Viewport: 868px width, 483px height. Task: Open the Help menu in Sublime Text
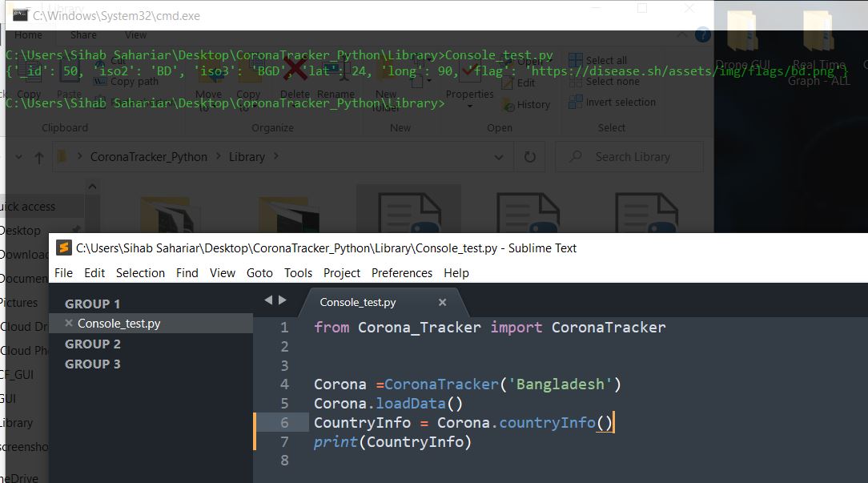click(x=456, y=273)
